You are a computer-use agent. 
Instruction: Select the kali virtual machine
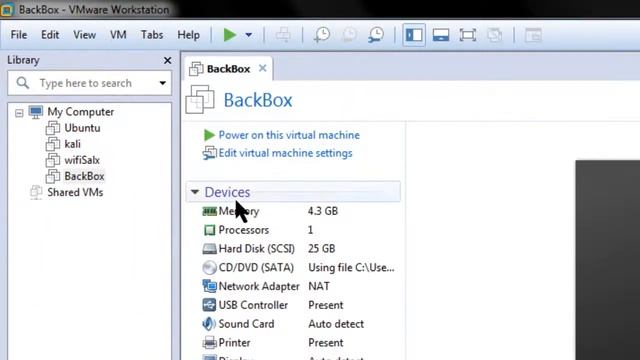[72, 144]
